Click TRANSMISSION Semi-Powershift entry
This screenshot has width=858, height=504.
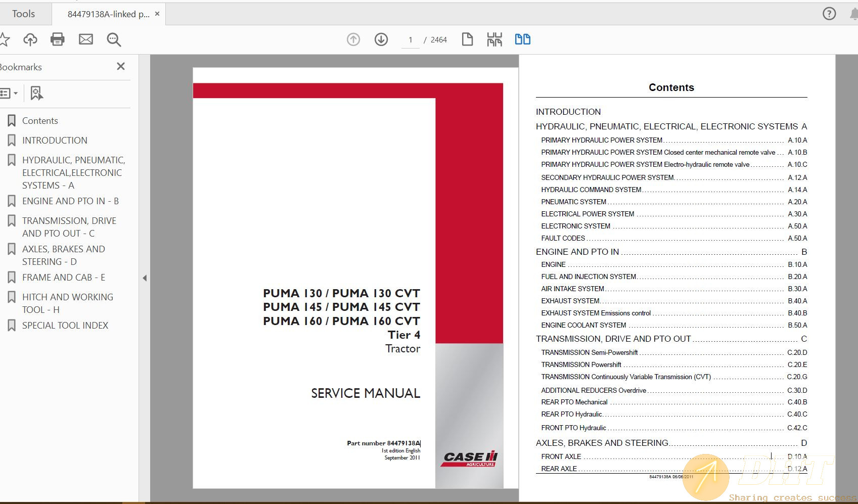point(674,352)
